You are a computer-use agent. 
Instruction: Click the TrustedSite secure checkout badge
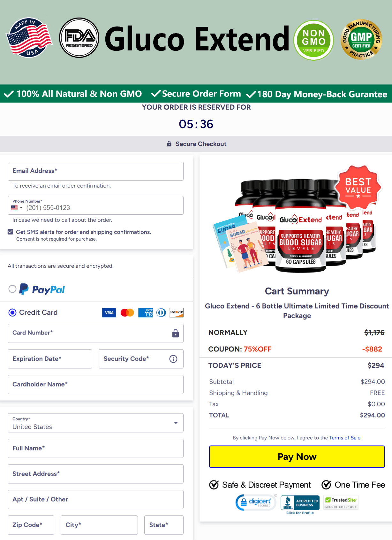(341, 503)
